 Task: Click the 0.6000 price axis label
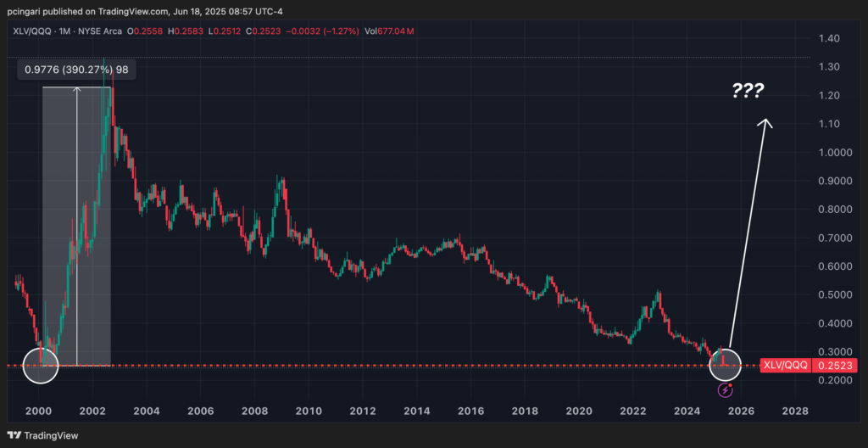click(834, 266)
